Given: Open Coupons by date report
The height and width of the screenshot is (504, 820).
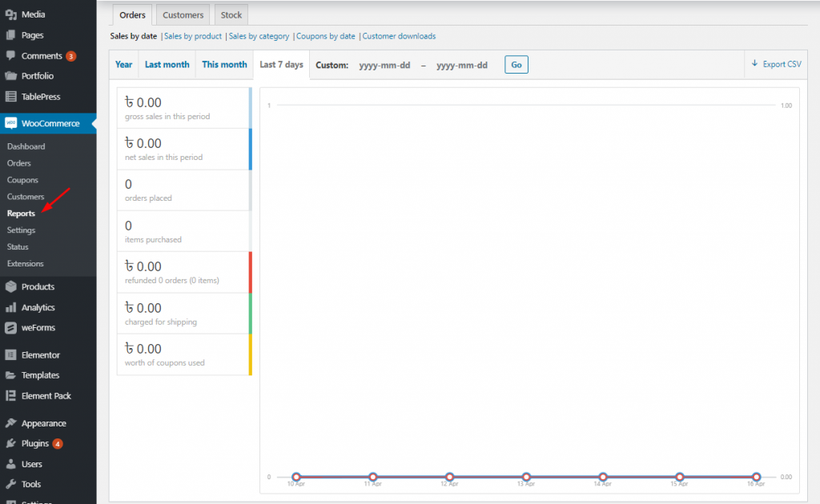Looking at the screenshot, I should pyautogui.click(x=326, y=36).
